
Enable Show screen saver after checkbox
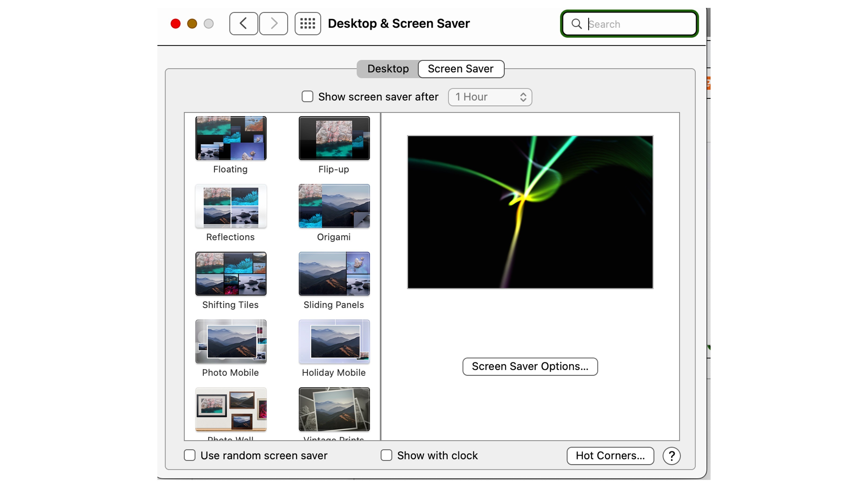tap(307, 97)
